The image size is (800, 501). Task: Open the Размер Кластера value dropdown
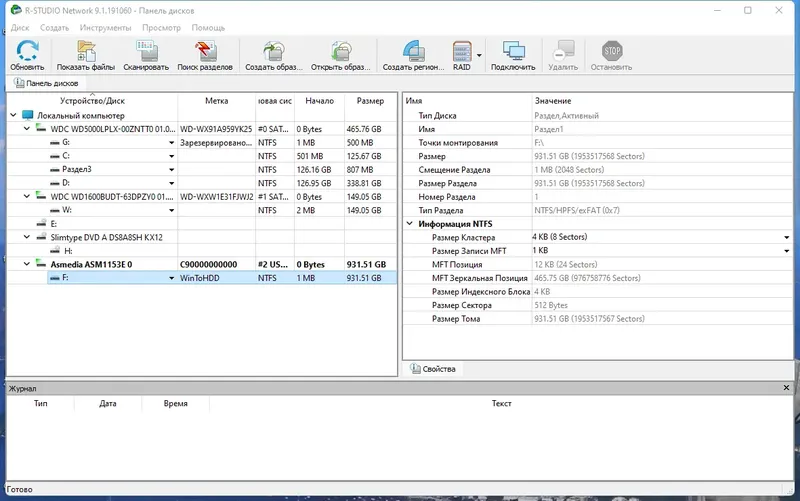coord(786,237)
